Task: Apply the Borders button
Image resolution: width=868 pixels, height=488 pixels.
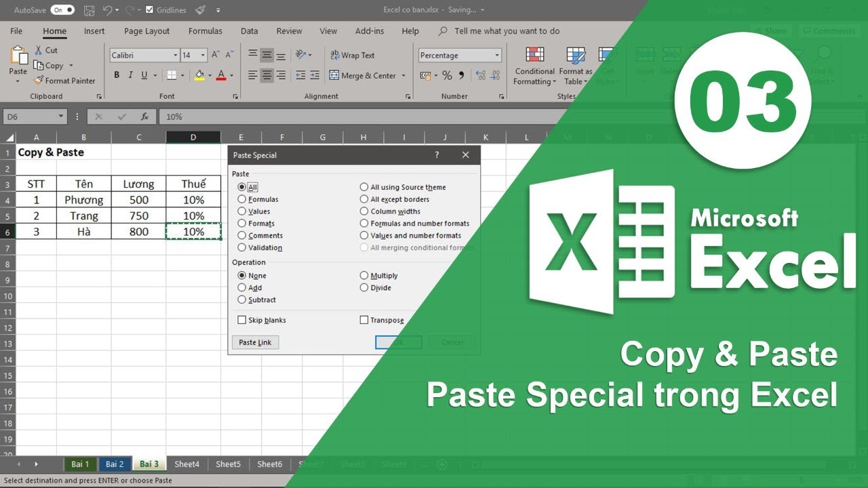Action: coord(172,75)
